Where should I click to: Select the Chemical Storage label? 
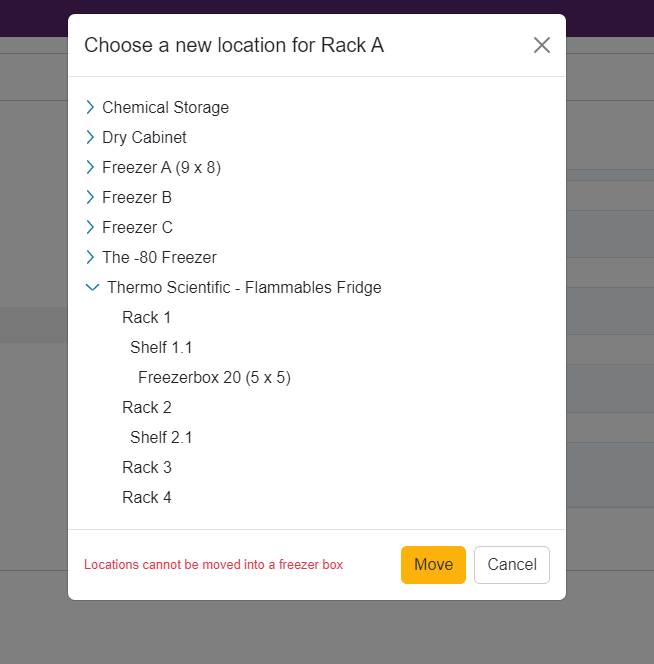(165, 108)
